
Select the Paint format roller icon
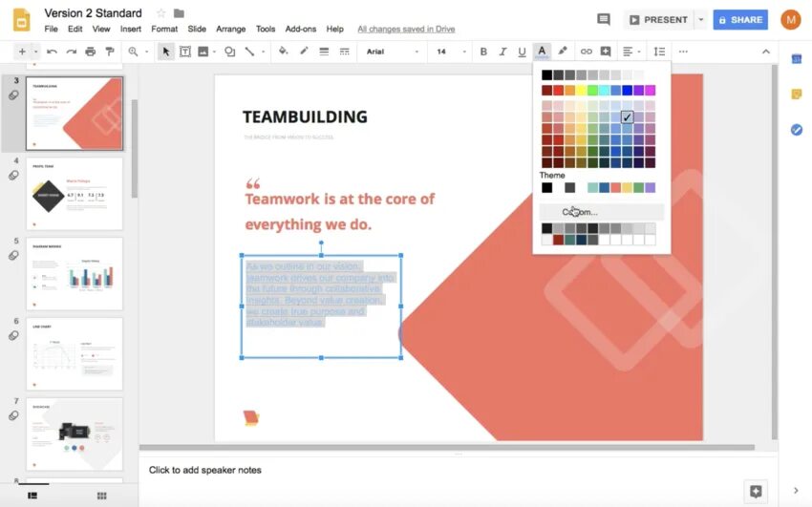point(110,52)
